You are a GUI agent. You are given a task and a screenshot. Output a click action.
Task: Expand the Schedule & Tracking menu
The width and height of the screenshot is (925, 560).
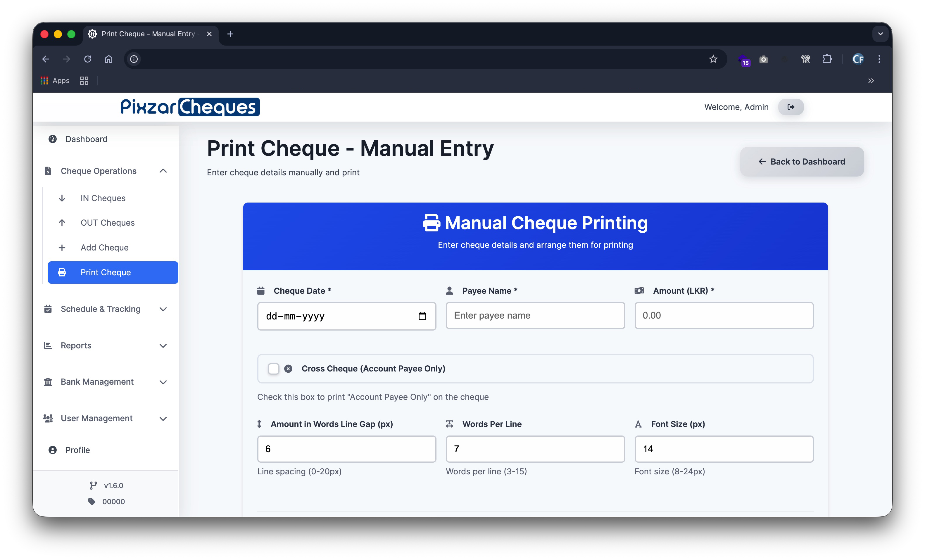coord(163,309)
